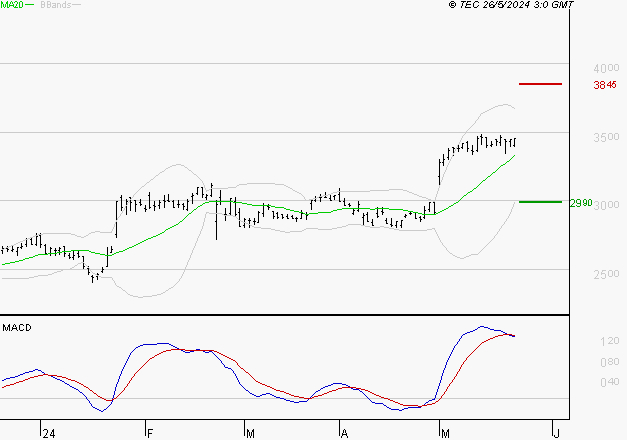Image resolution: width=627 pixels, height=440 pixels.
Task: Click the first M (March) month marker
Action: (x=250, y=434)
